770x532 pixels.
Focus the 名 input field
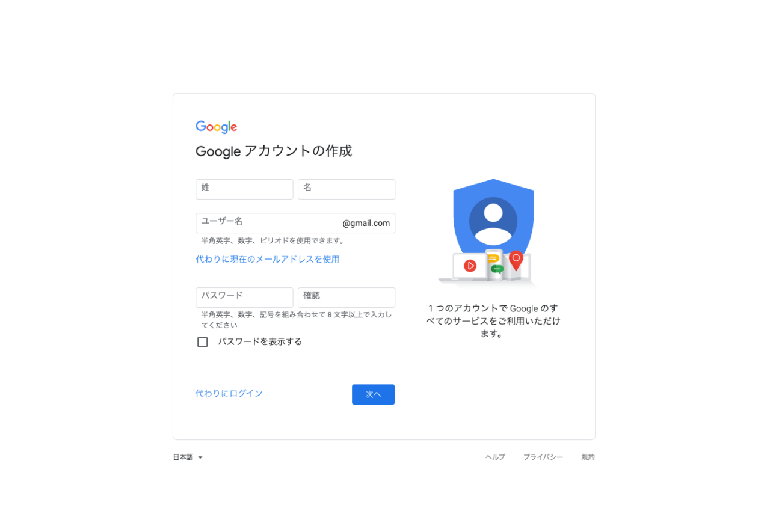point(346,189)
